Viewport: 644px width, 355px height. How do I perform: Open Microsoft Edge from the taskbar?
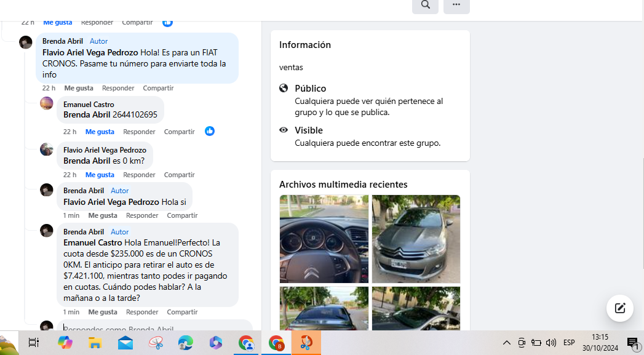pos(185,343)
